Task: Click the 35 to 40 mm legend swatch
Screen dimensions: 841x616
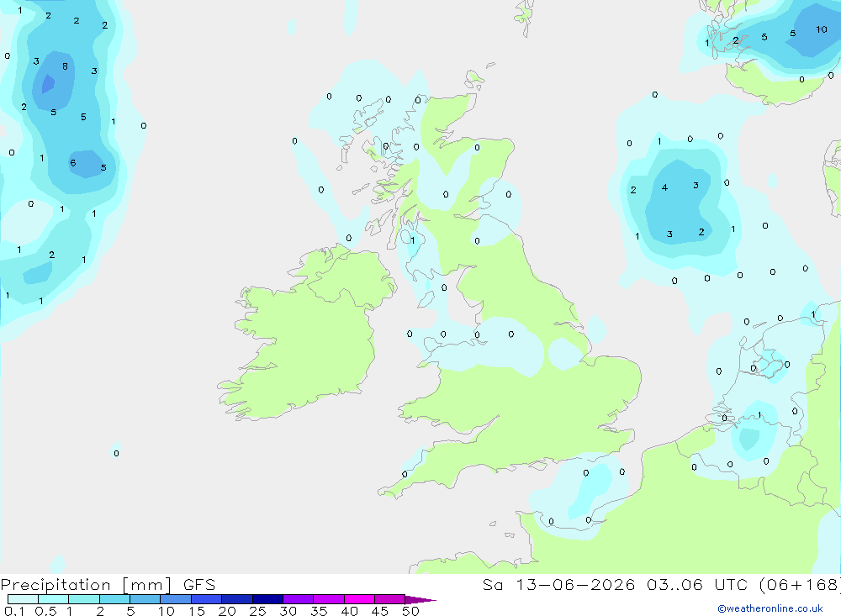Action: [328, 599]
